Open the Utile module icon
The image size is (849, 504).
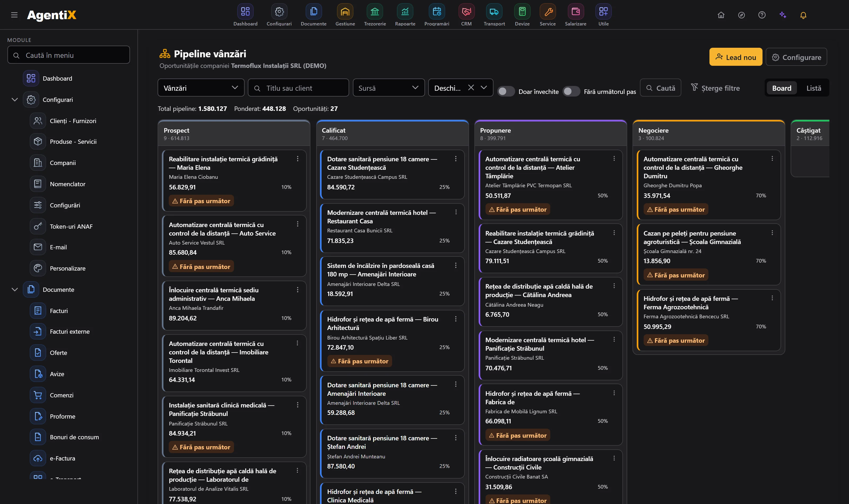(604, 12)
